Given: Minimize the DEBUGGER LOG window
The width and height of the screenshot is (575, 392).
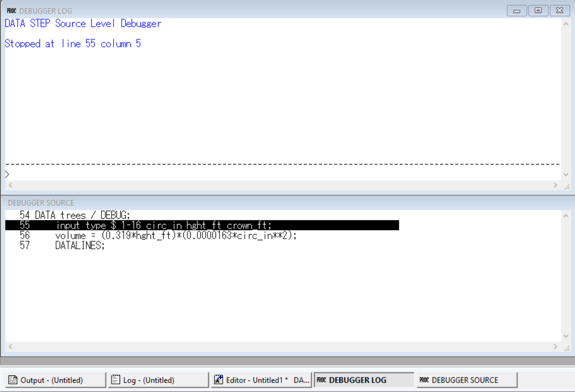Looking at the screenshot, I should 516,11.
